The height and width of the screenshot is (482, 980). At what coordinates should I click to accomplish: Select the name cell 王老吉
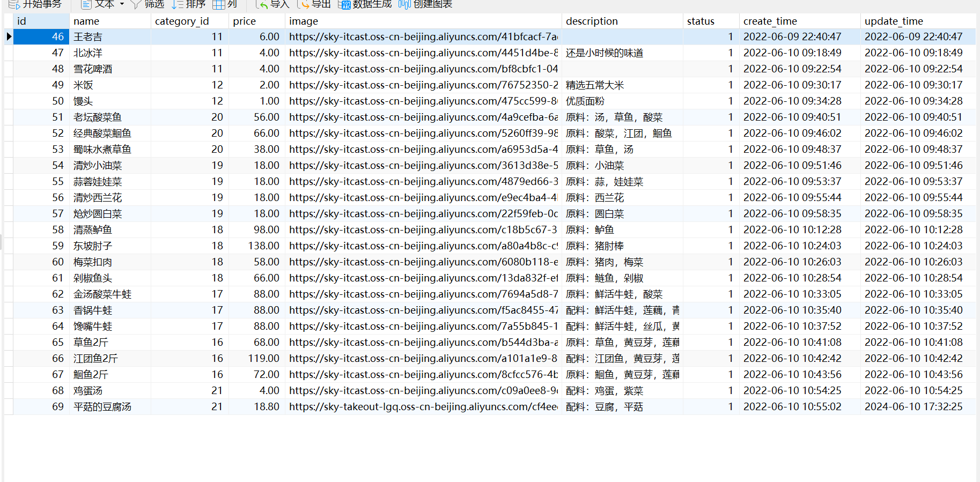point(110,36)
